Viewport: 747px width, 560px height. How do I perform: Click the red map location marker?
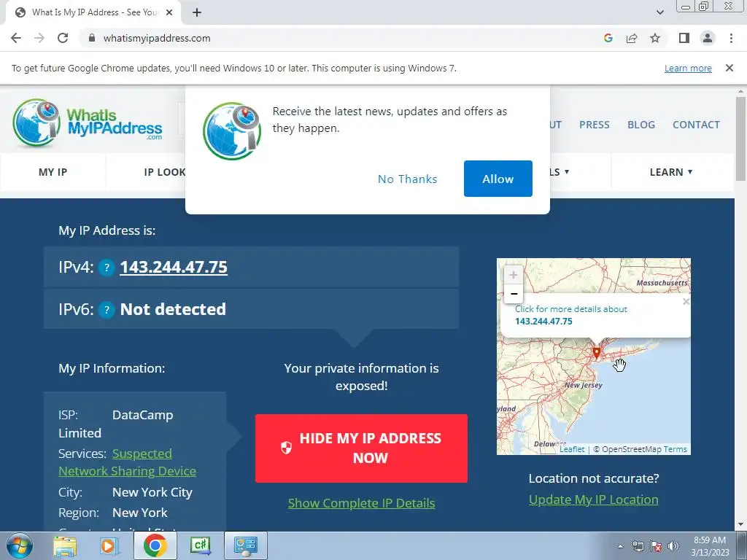coord(597,352)
